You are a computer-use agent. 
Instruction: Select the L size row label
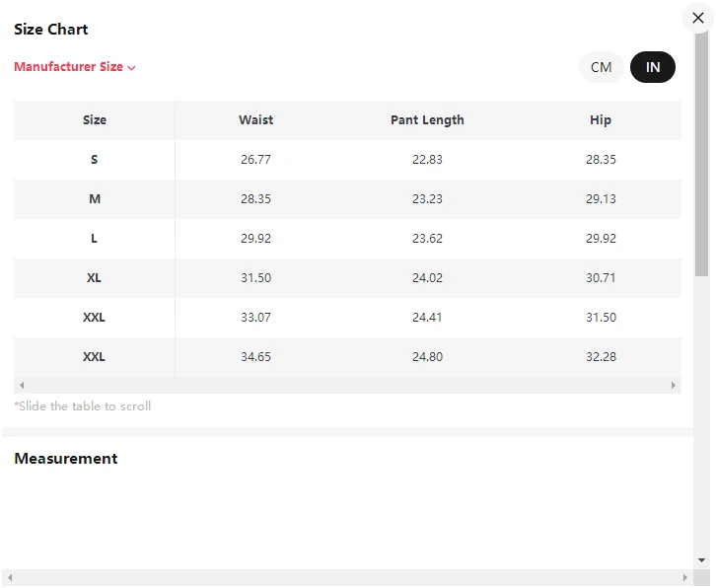[94, 238]
